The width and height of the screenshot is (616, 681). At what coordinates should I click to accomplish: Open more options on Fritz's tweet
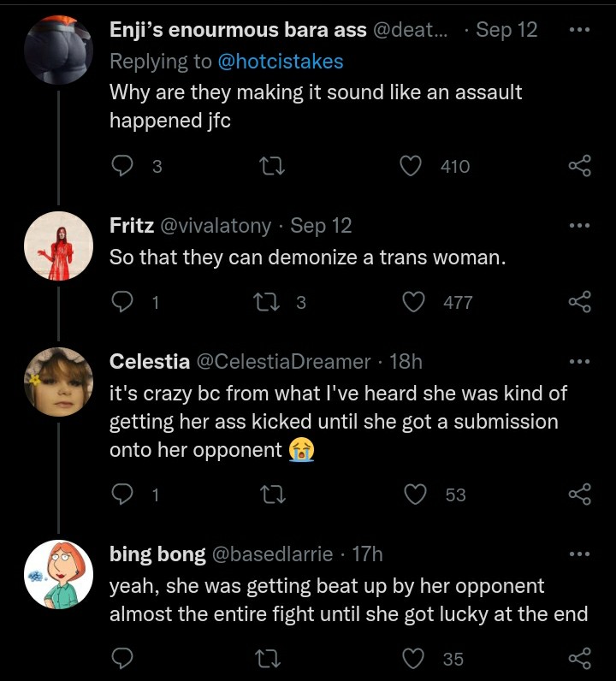click(x=579, y=225)
